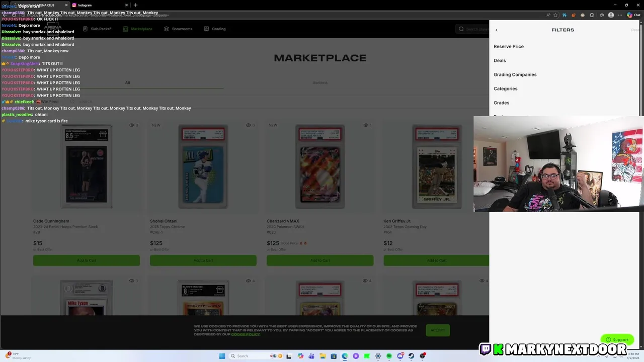Switch to the All listings tab
The width and height of the screenshot is (644, 362).
127,82
